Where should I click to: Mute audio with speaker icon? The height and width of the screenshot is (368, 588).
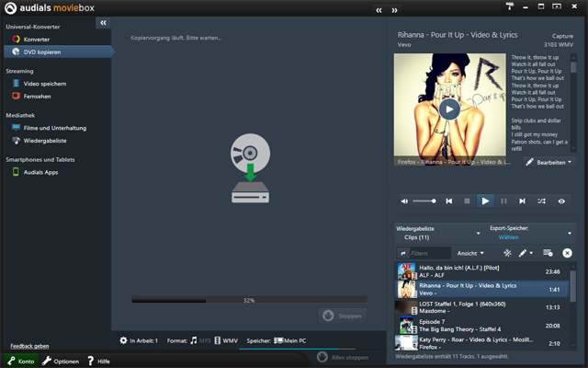click(404, 201)
